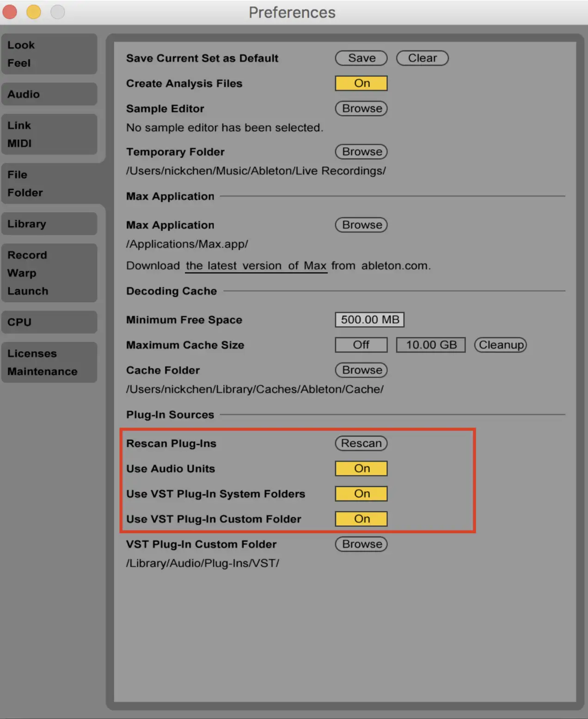Screen dimensions: 588x719
Task: Switch to the CPU tab
Action: coord(49,322)
